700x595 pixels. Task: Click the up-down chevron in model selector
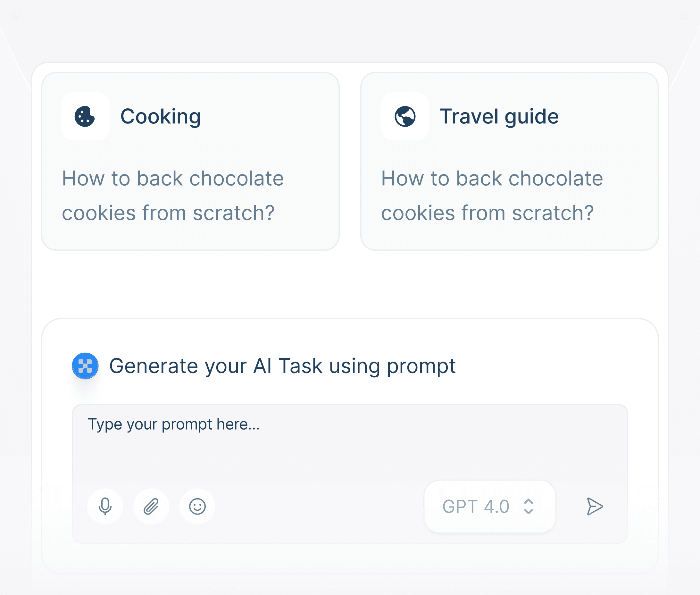tap(529, 506)
